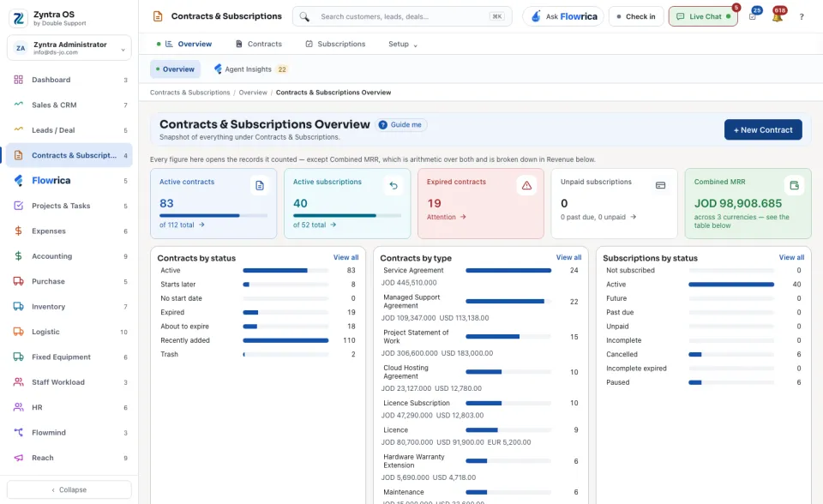Click the Paused subscriptions status row
Viewport: 823px width, 504px height.
(x=703, y=382)
